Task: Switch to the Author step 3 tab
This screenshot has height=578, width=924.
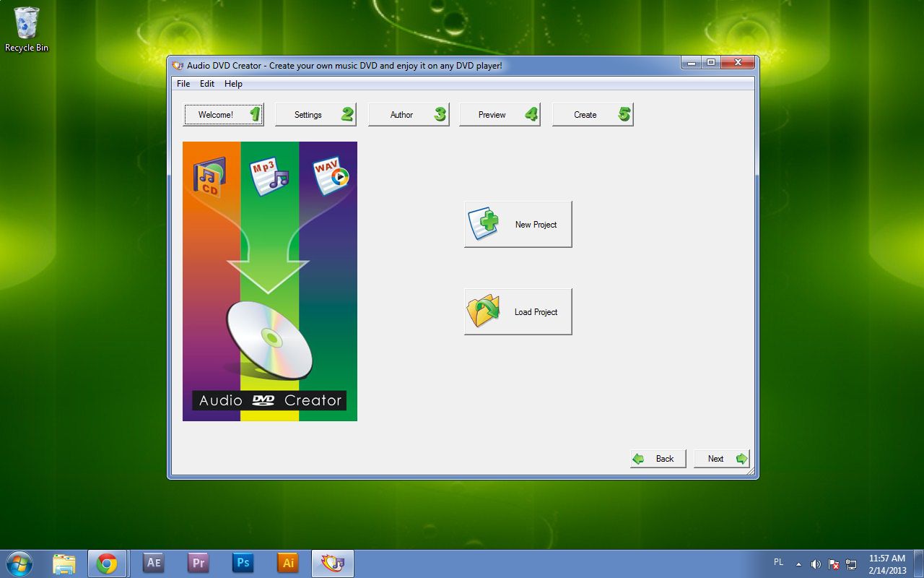Action: point(409,114)
